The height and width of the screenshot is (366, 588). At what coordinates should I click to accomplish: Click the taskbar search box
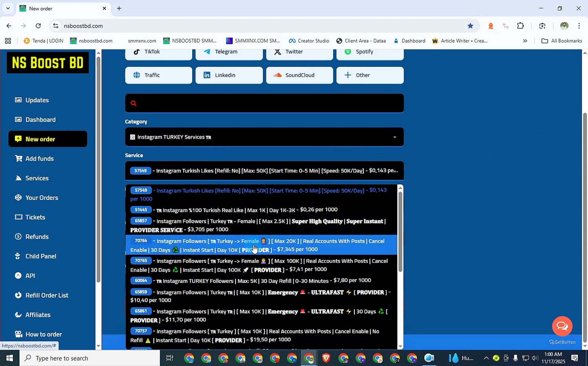90,358
